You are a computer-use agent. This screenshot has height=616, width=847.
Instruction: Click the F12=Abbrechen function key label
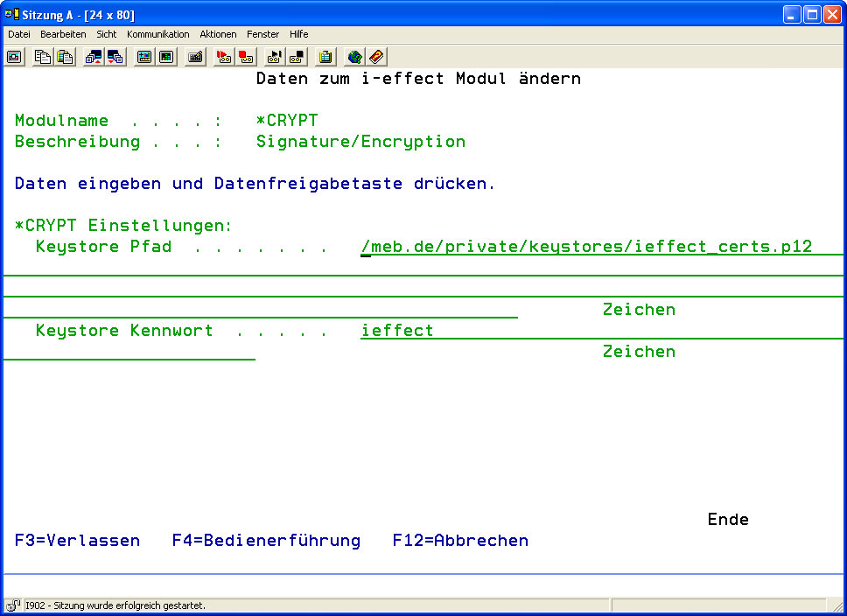click(460, 541)
